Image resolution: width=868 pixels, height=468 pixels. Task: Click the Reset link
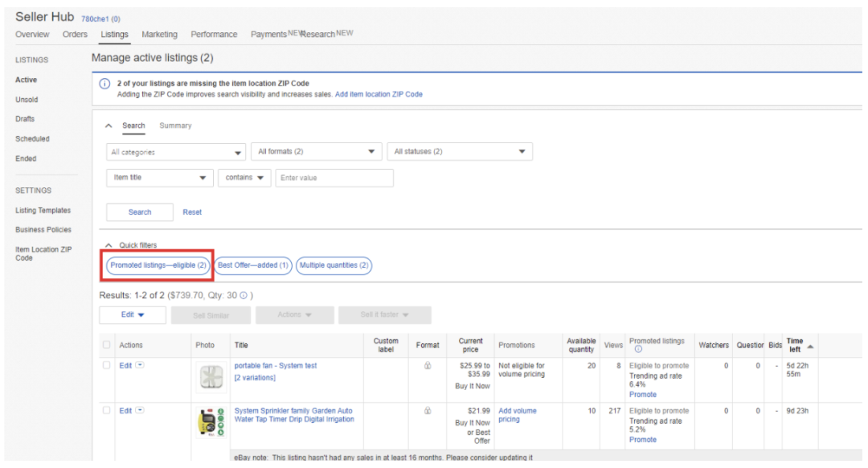(192, 212)
